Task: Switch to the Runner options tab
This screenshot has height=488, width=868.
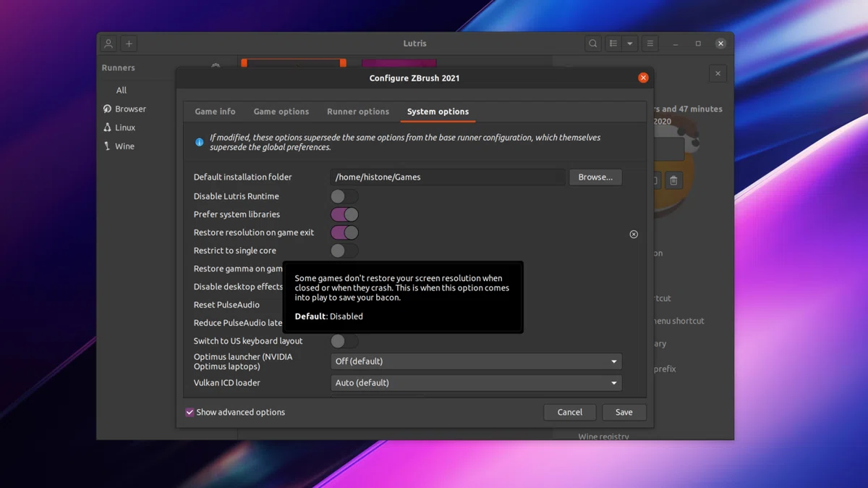Action: [358, 112]
